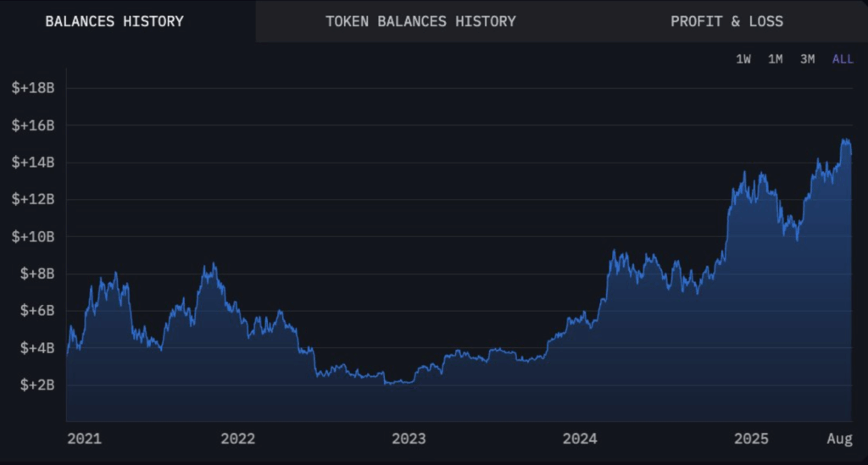Select the 1M time range
The height and width of the screenshot is (465, 868).
775,59
